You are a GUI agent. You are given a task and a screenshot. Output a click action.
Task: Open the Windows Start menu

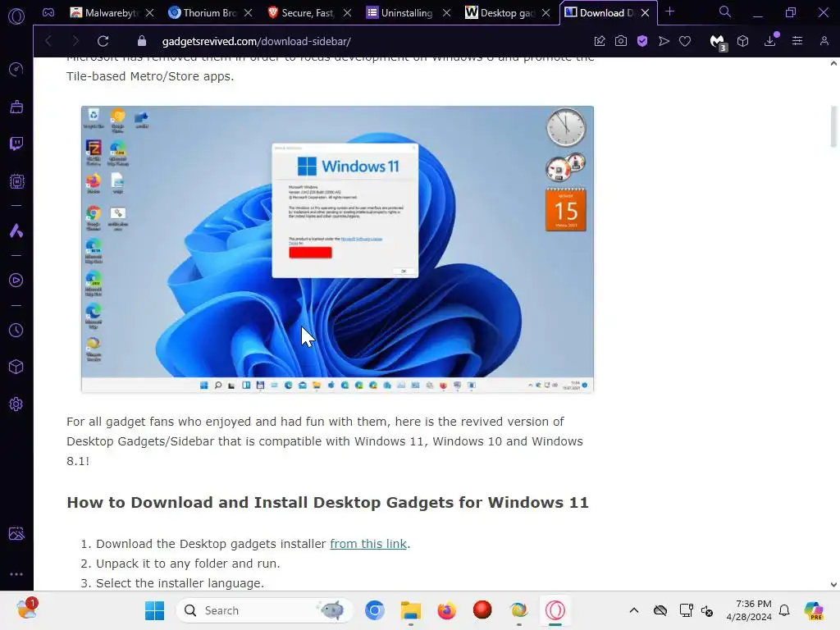pos(155,610)
